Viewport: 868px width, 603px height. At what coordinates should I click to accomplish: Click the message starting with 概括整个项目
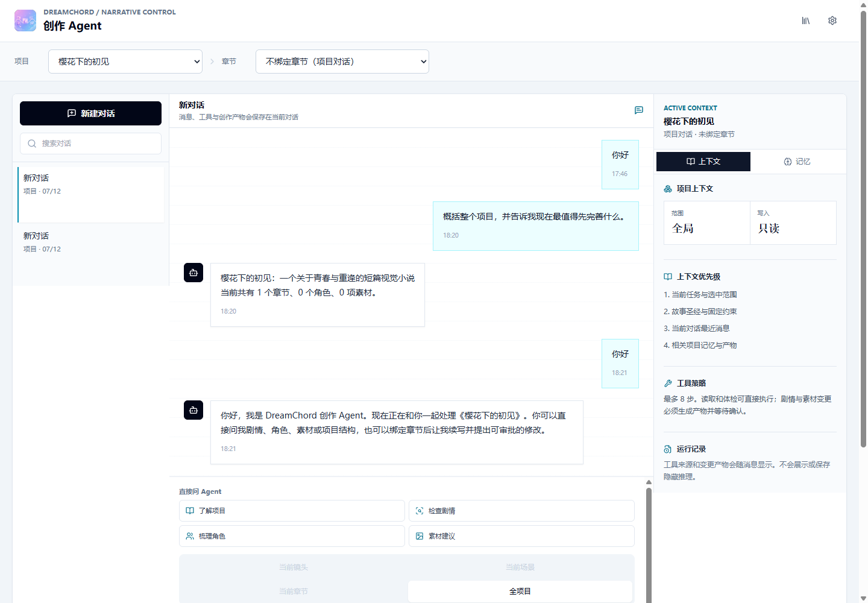[536, 226]
